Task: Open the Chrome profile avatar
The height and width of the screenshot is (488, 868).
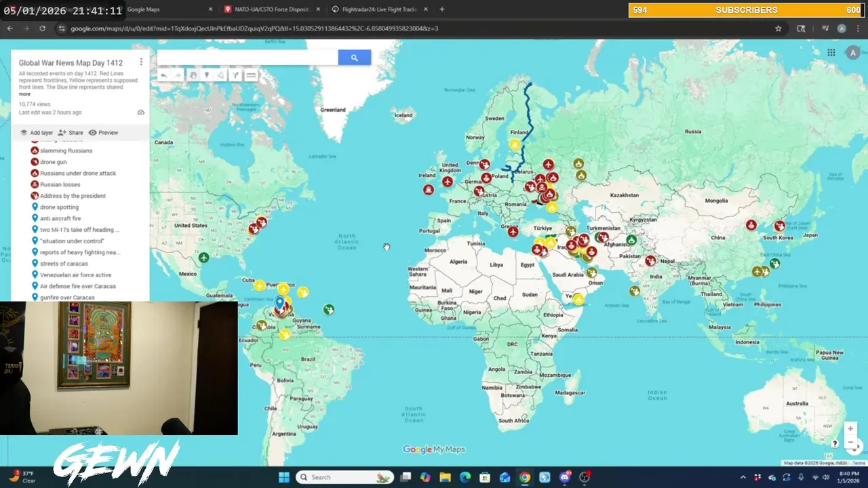Action: (x=842, y=28)
